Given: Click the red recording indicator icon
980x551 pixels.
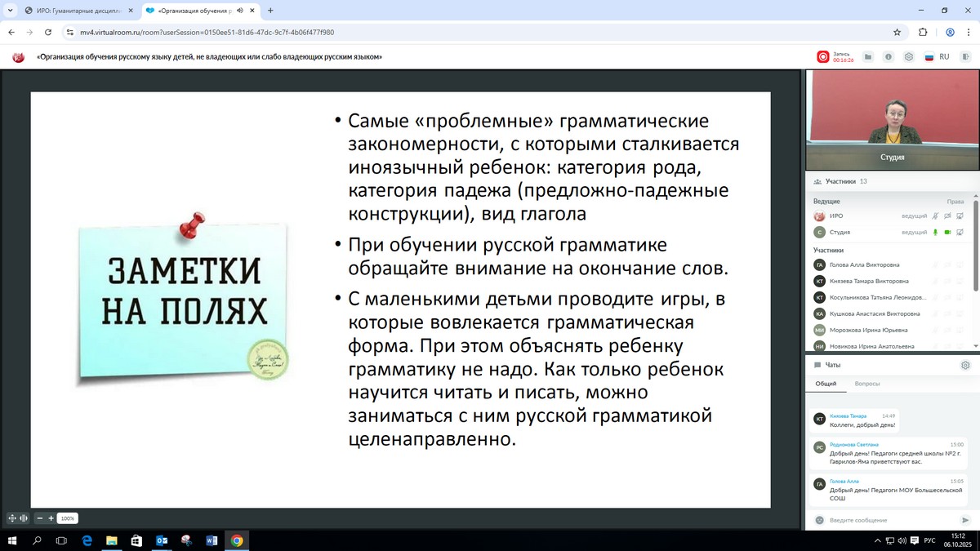Looking at the screenshot, I should coord(823,57).
